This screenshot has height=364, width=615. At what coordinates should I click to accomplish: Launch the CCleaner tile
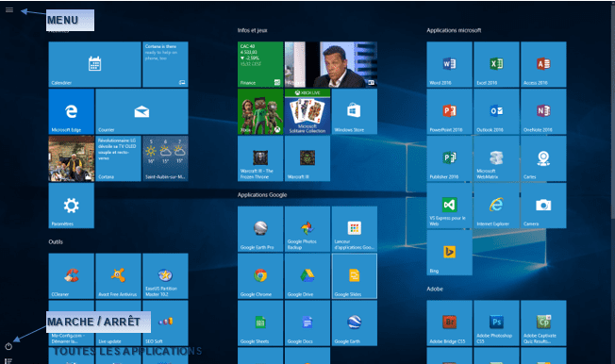(x=72, y=276)
